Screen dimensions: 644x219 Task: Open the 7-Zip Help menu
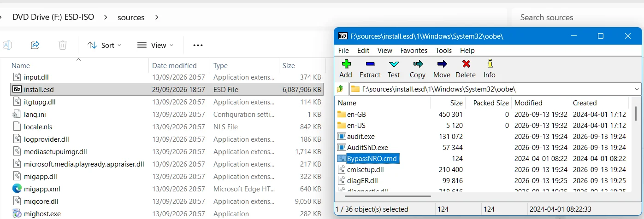point(467,50)
